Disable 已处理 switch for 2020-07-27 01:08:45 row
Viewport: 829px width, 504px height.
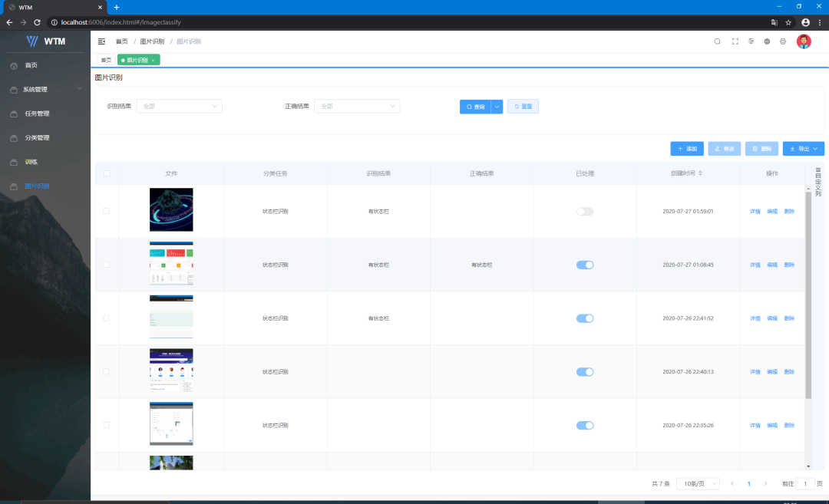(x=585, y=265)
